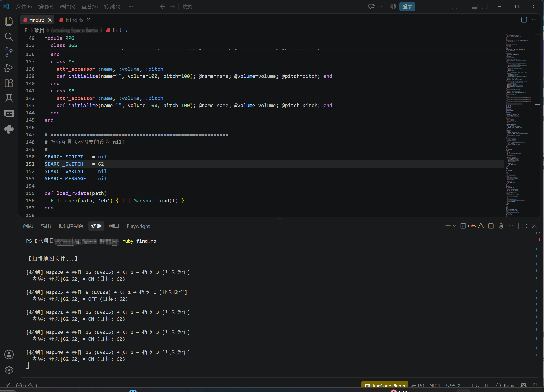Open the Manage settings gear
The image size is (544, 392).
pos(9,370)
